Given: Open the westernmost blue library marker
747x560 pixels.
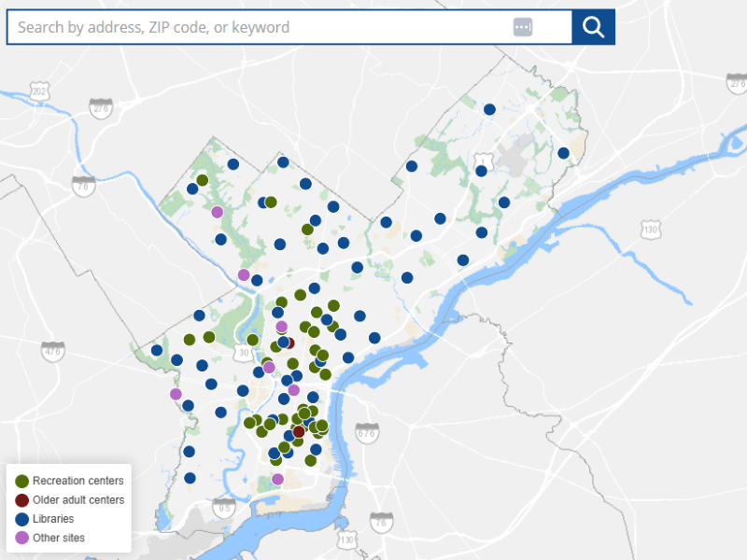Looking at the screenshot, I should point(157,351).
